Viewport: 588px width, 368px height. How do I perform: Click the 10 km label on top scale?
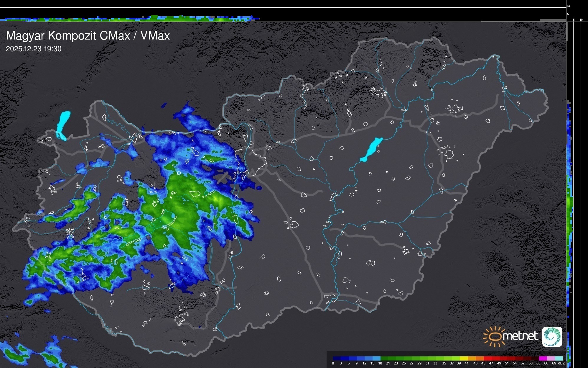[568, 6]
